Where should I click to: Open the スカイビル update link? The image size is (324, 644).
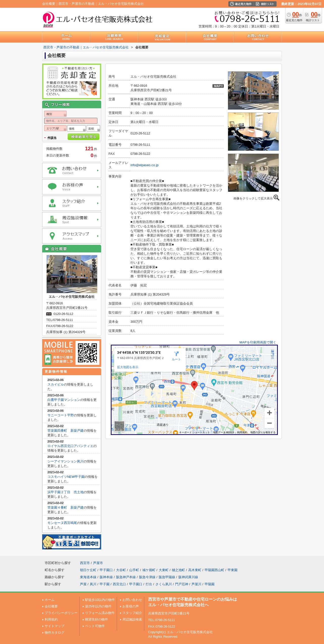tap(56, 385)
